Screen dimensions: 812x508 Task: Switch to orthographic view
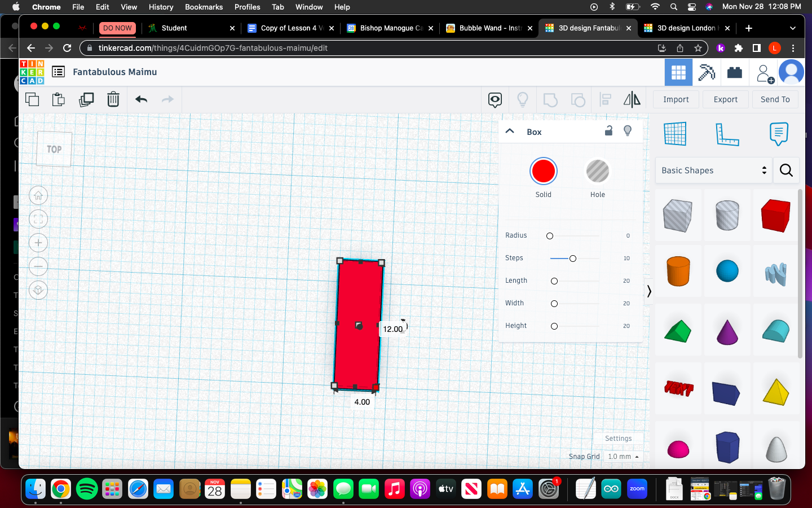click(38, 290)
